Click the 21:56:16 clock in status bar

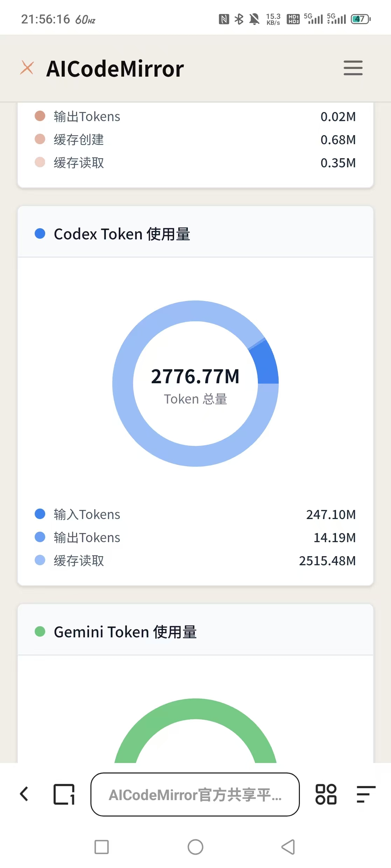click(46, 19)
